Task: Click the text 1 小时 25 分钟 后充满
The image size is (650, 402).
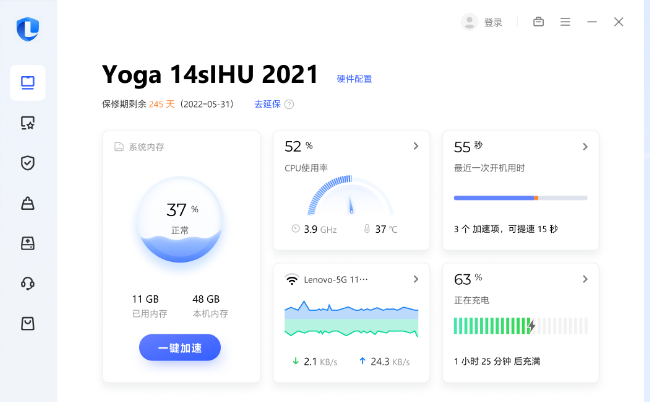Action: click(x=497, y=361)
